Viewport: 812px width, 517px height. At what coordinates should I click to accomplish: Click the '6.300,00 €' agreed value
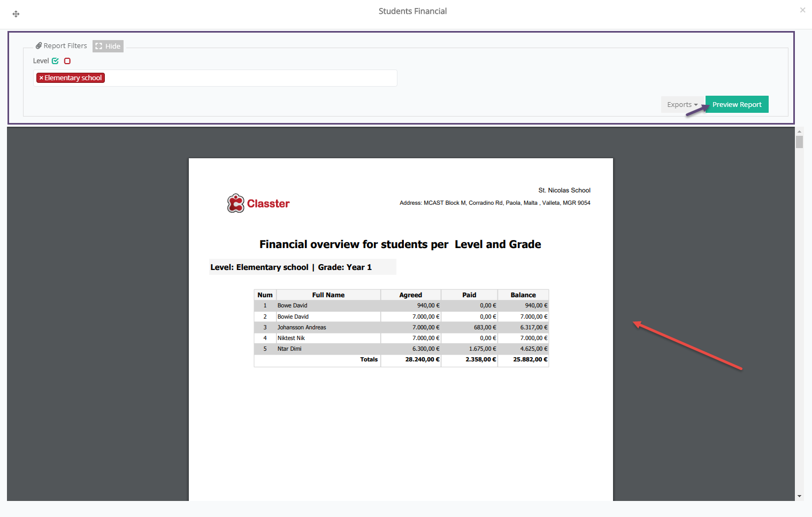426,349
